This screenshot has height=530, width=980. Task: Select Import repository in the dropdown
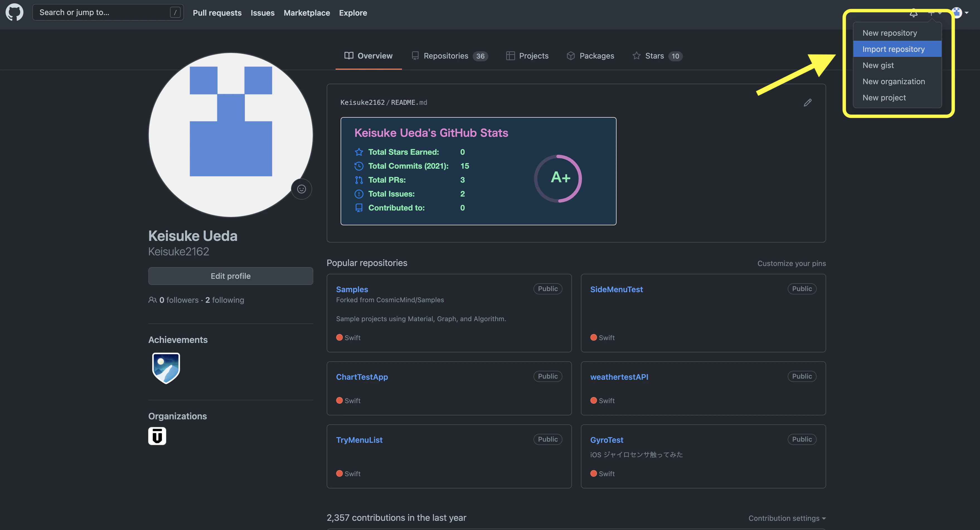click(897, 49)
